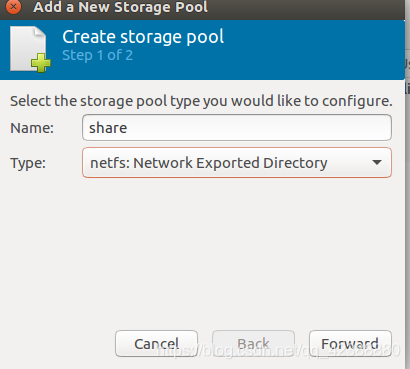This screenshot has height=369, width=410.
Task: Go to previous step with Back
Action: pos(253,343)
